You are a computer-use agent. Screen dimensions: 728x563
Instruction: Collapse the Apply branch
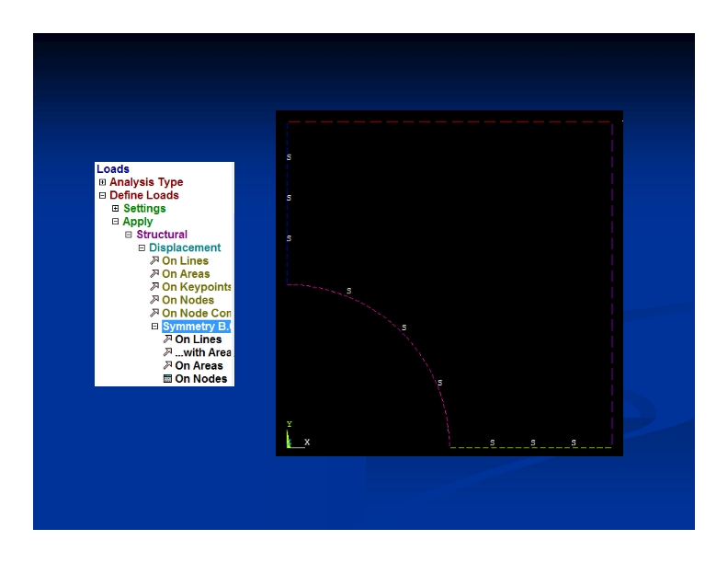(116, 222)
